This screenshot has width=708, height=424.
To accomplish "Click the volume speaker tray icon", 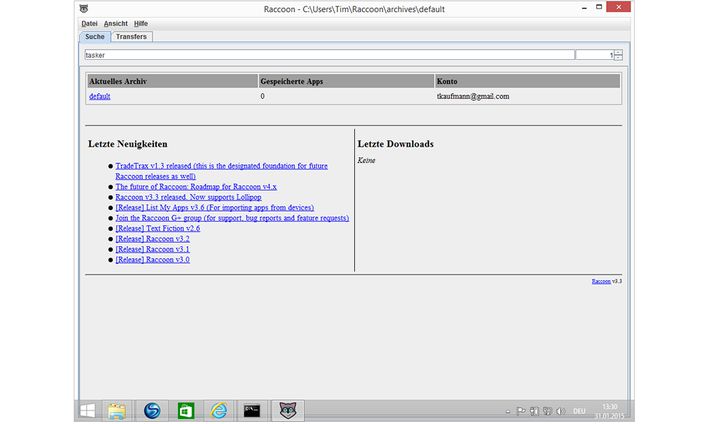I will [560, 411].
